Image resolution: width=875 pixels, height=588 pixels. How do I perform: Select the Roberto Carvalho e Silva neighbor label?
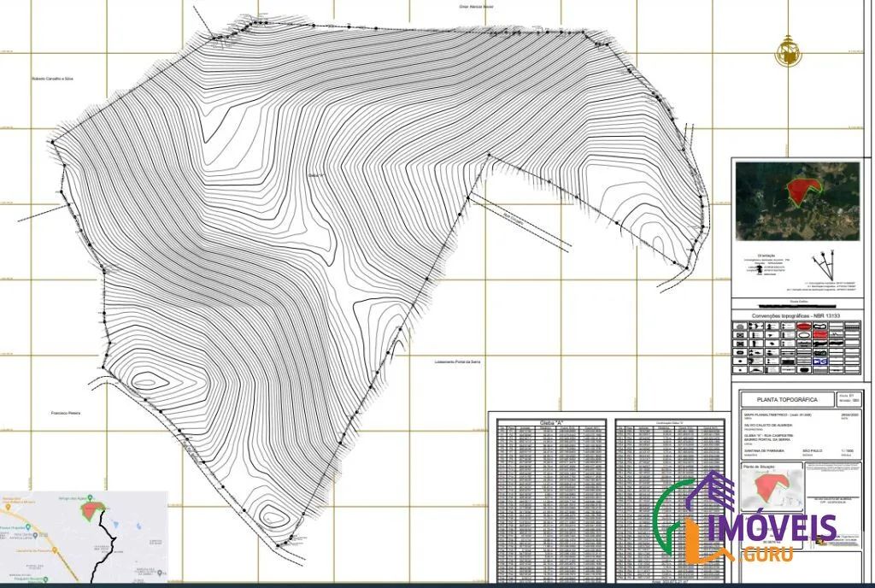[x=52, y=79]
